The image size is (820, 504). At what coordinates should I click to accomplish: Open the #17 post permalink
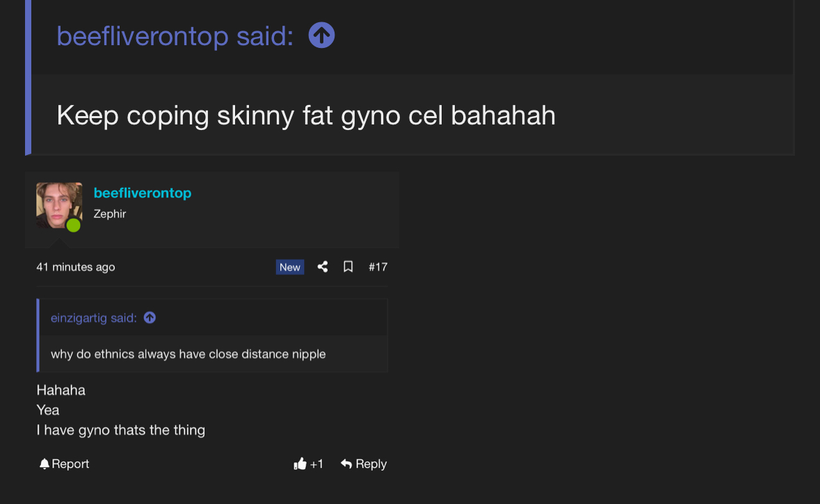[378, 267]
